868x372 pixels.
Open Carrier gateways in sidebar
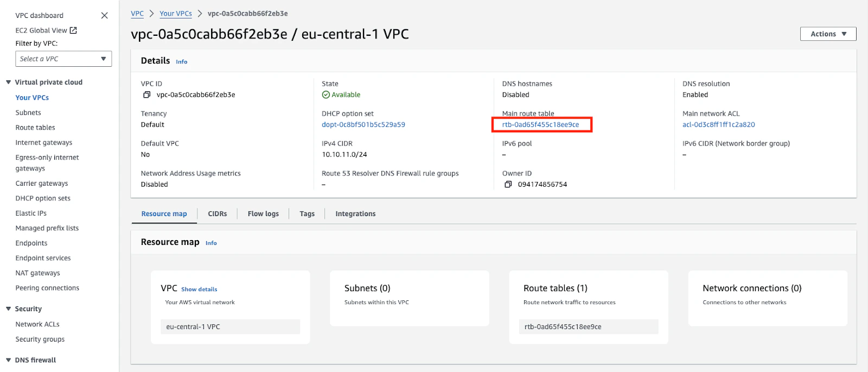pos(42,184)
